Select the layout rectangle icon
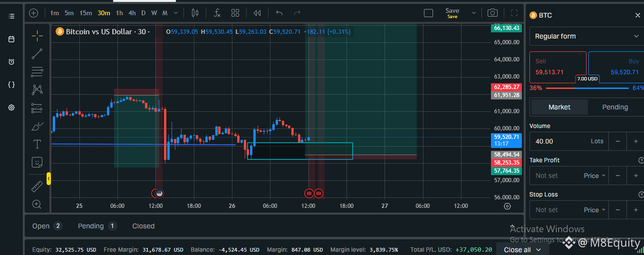644x255 pixels. tap(428, 13)
